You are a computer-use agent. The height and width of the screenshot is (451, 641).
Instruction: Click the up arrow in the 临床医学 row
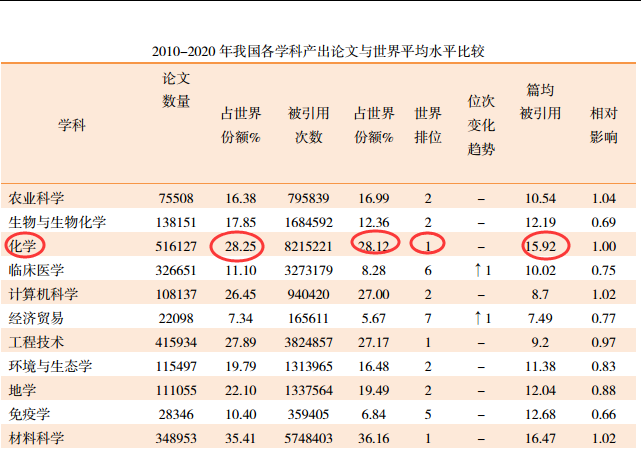click(x=478, y=270)
